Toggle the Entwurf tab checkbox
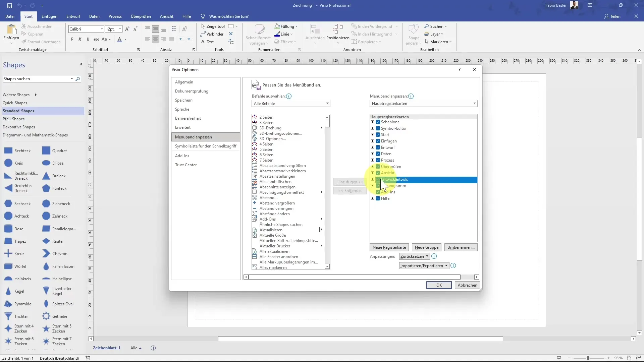The image size is (644, 362). click(x=378, y=147)
